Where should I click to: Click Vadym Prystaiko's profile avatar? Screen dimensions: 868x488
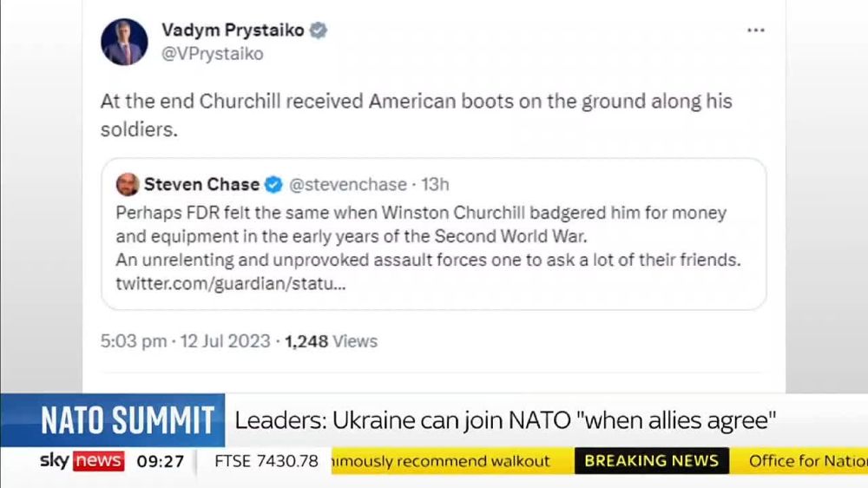click(124, 42)
